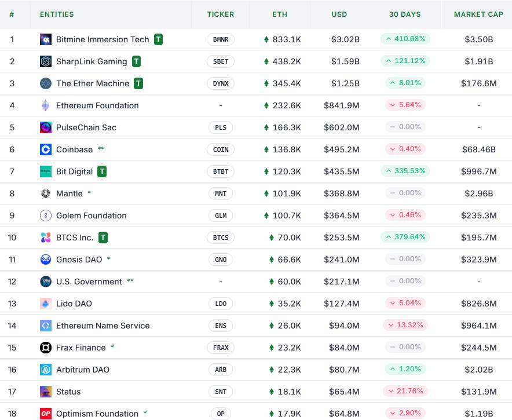Screen dimensions: 512x420
Task: Click the Arbitrum DAO logo icon
Action: pyautogui.click(x=46, y=370)
